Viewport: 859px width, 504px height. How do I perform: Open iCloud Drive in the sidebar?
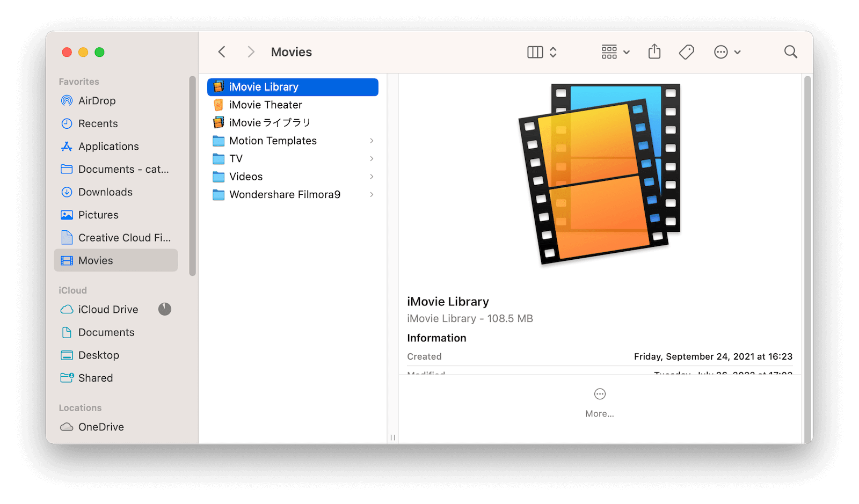115,310
